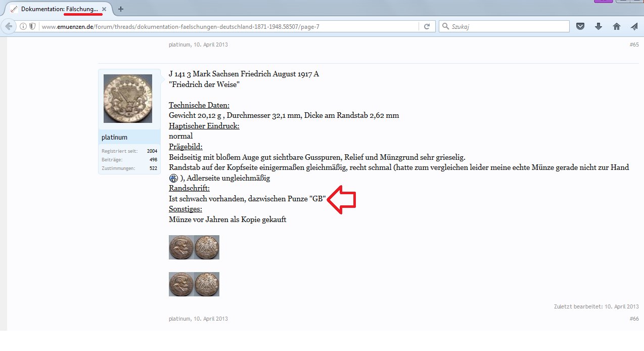The width and height of the screenshot is (644, 351).
Task: Go to the home page icon
Action: tap(616, 26)
